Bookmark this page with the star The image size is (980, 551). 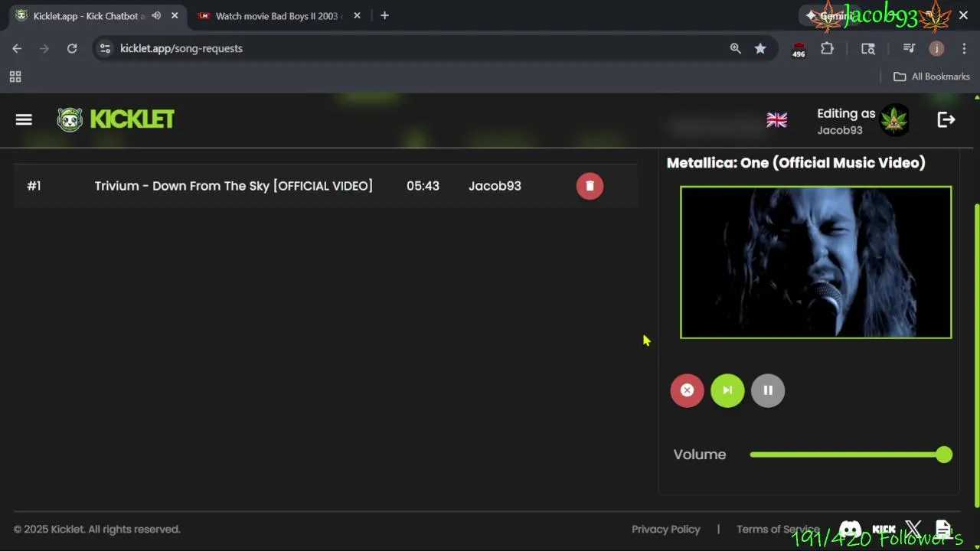click(x=759, y=48)
